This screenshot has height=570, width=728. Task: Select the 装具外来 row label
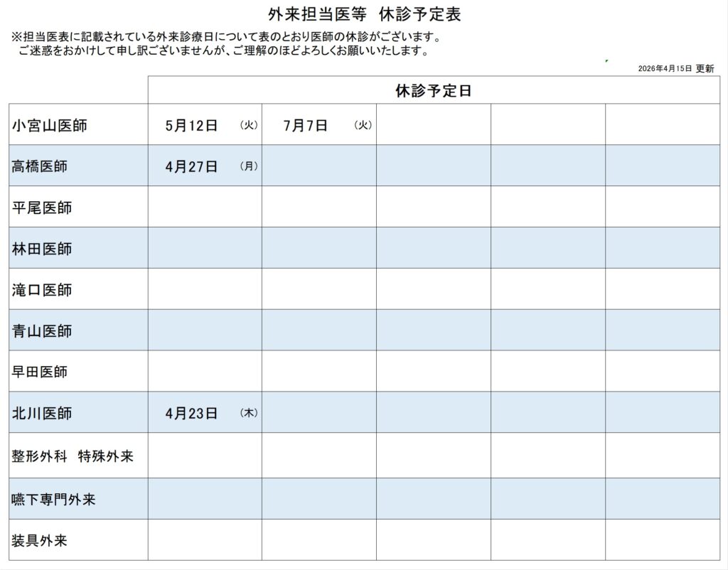pos(40,541)
